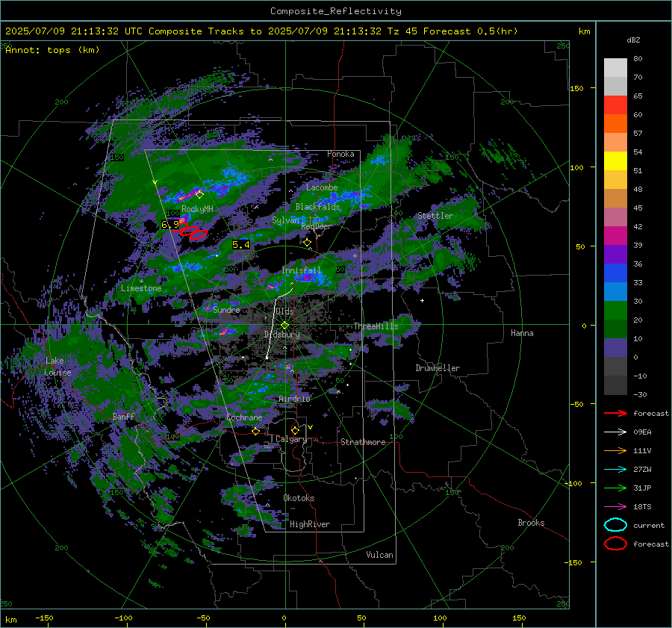The image size is (672, 628).
Task: Click the HighRiver town label
Action: pyautogui.click(x=310, y=524)
